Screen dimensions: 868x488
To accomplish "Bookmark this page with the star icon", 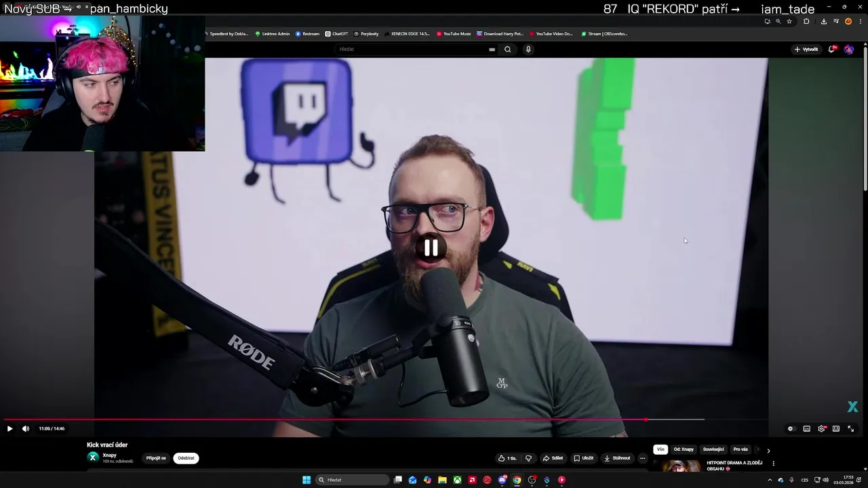I will (789, 21).
